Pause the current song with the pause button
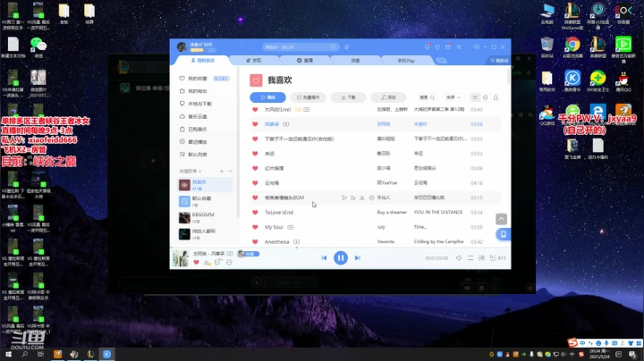The width and height of the screenshot is (644, 361). [341, 258]
